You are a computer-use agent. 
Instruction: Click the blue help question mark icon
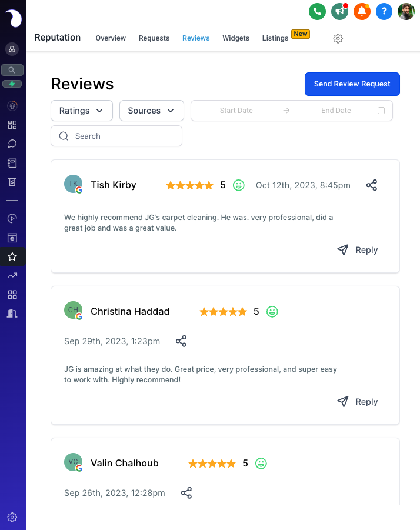384,12
